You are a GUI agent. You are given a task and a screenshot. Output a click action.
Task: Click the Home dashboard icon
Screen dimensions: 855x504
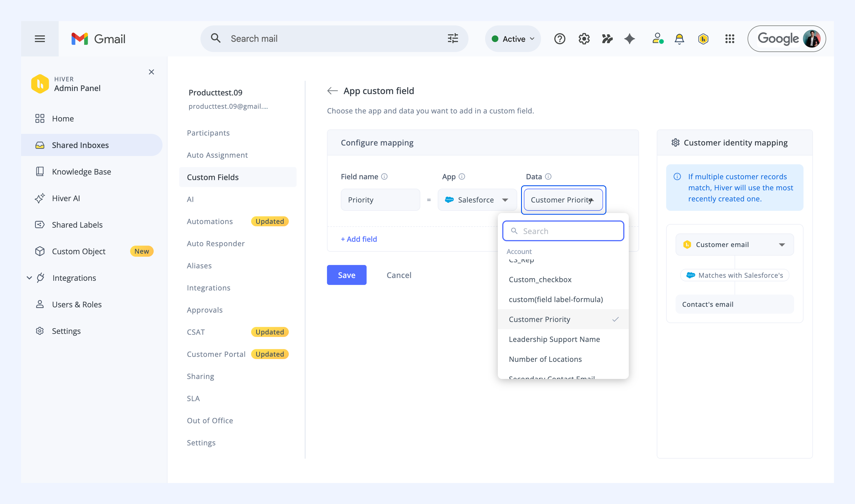pos(40,118)
